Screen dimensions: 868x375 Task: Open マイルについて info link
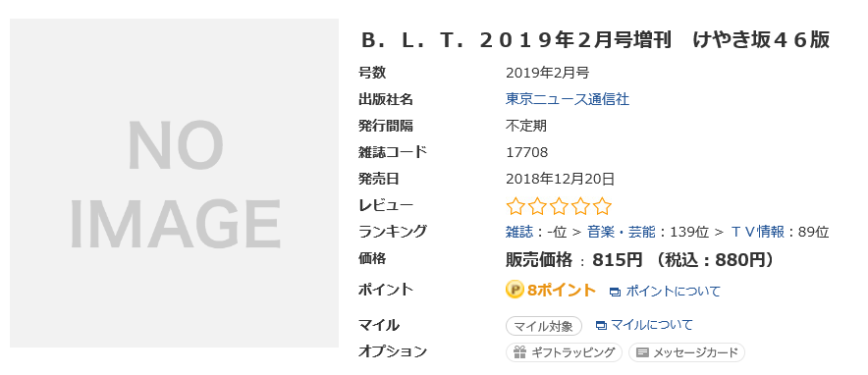coord(652,325)
